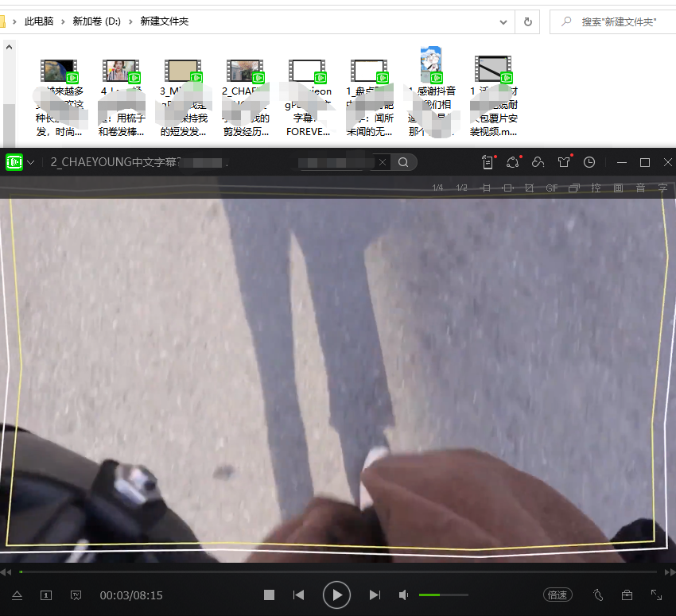
Task: Select the video file ending 未闻的无...
Action: tap(370, 99)
